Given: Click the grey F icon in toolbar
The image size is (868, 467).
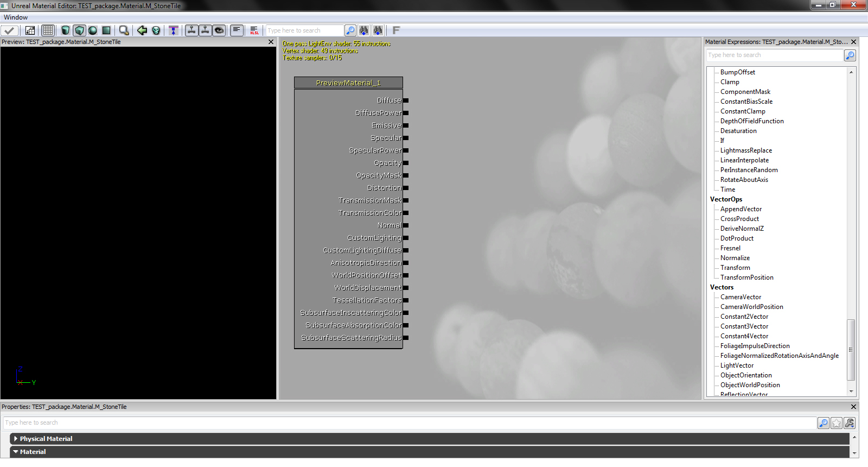Looking at the screenshot, I should (396, 30).
